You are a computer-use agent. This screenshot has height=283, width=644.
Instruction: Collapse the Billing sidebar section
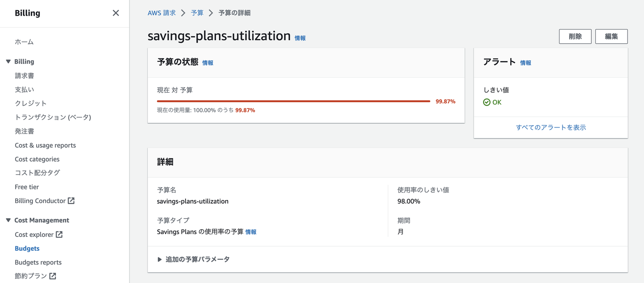(8, 62)
